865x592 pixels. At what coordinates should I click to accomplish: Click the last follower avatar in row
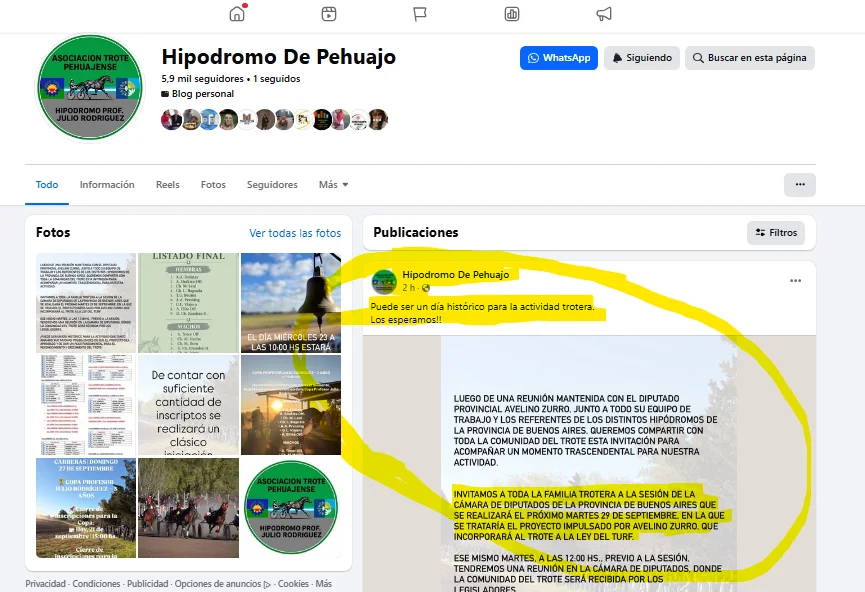click(x=378, y=120)
